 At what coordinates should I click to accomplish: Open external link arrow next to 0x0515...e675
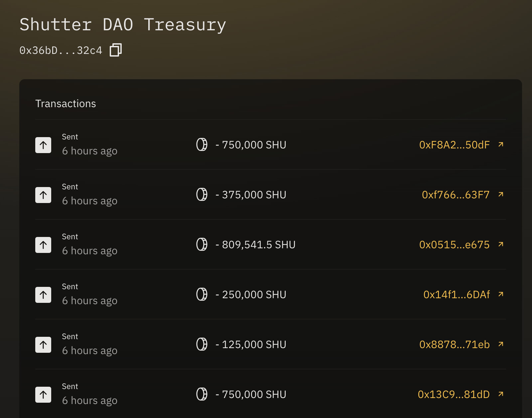click(x=501, y=244)
